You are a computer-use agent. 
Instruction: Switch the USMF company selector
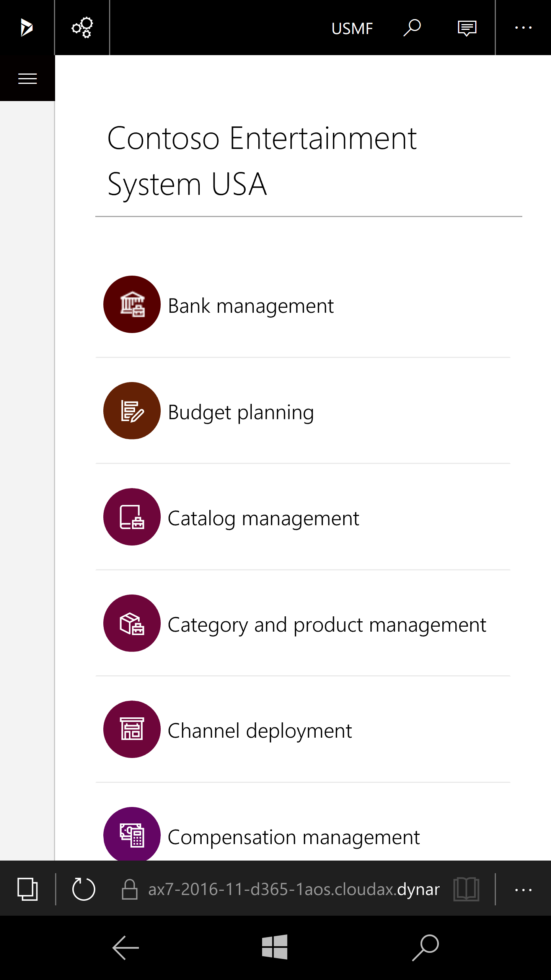click(x=352, y=29)
